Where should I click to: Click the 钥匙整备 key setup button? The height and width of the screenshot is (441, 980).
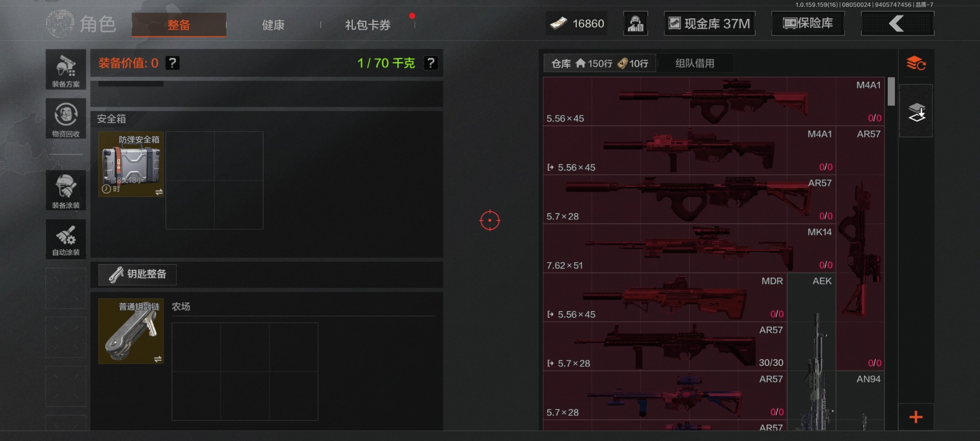coord(137,274)
